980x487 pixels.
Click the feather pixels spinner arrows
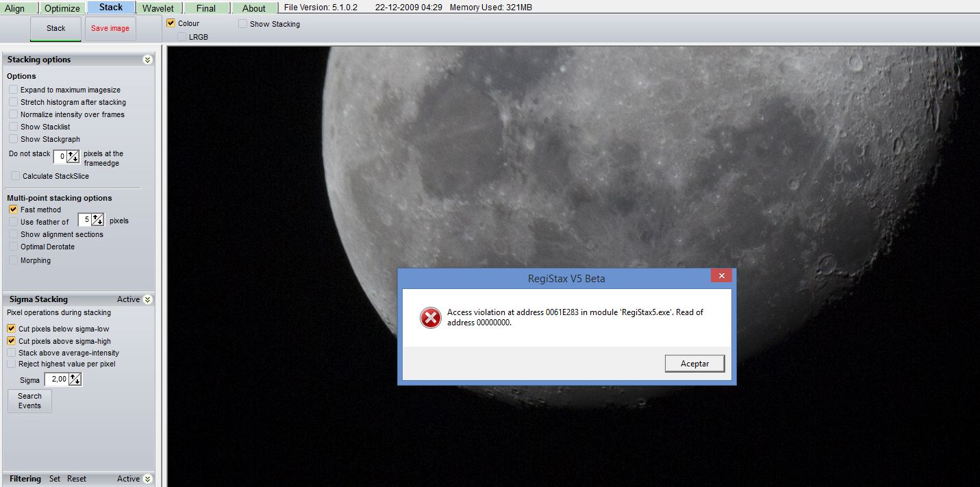(x=97, y=220)
